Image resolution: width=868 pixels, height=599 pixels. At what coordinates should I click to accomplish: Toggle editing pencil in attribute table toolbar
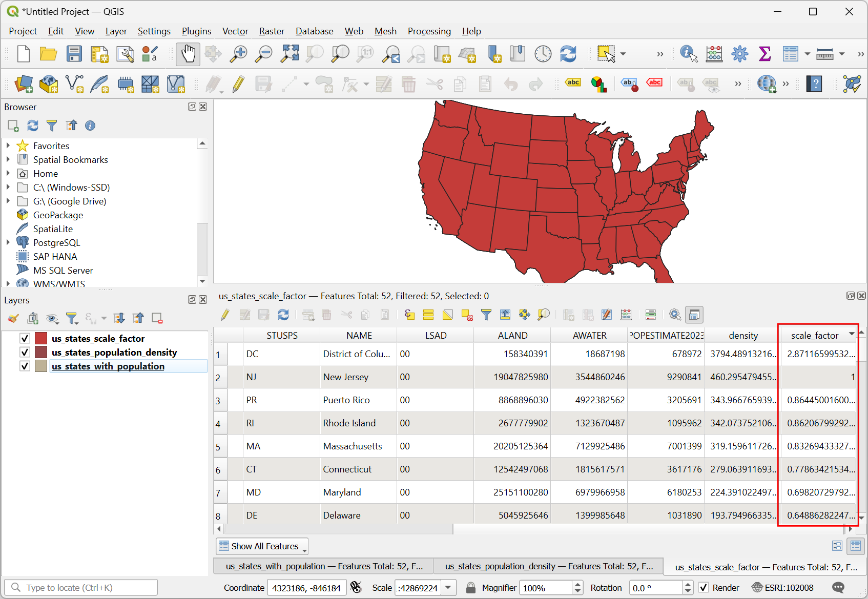pyautogui.click(x=225, y=315)
